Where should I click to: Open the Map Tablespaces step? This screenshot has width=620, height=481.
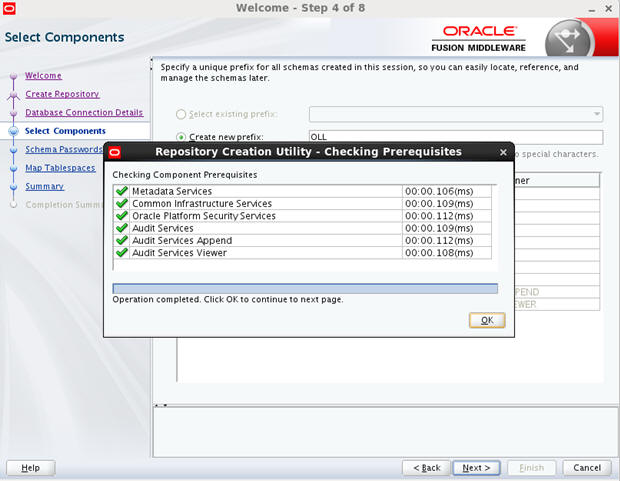click(x=60, y=168)
